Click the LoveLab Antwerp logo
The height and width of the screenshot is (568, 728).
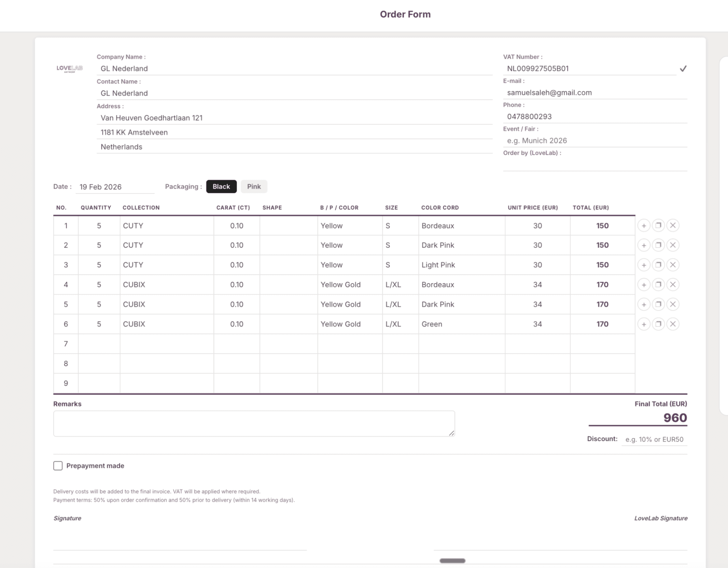(x=70, y=69)
